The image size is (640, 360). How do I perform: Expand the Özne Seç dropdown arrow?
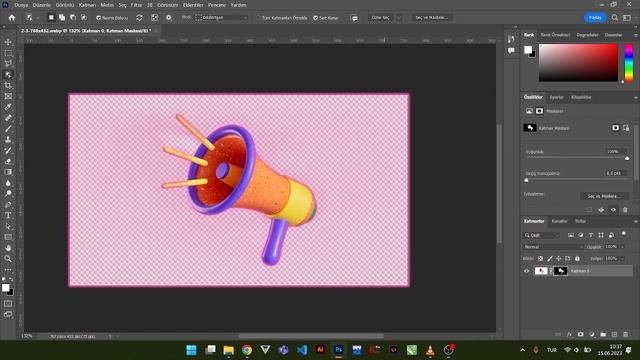click(x=399, y=18)
